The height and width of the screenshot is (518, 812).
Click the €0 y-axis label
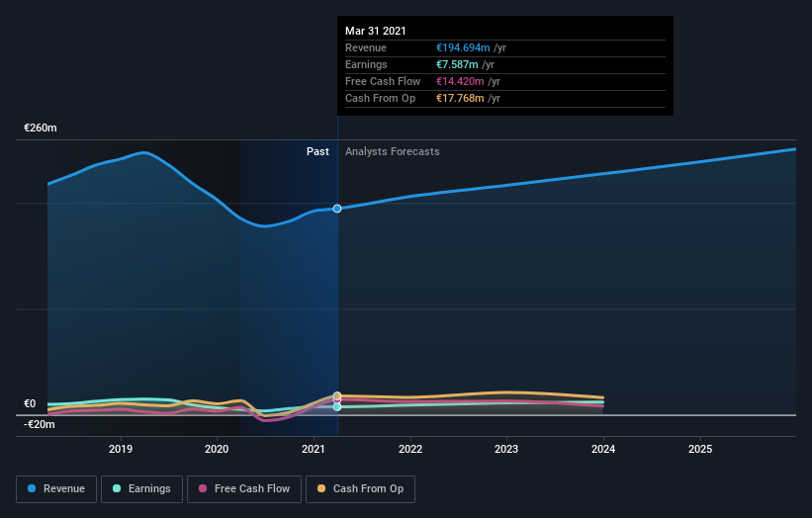pos(30,403)
